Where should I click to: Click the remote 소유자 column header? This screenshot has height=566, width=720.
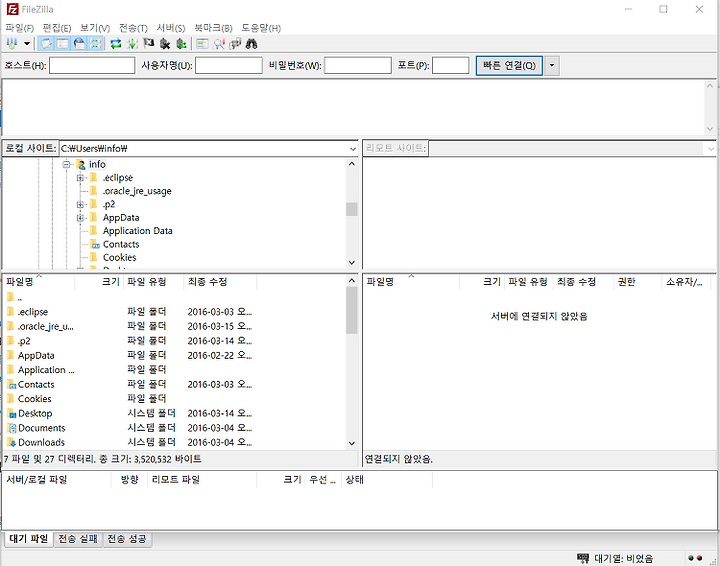pos(684,282)
